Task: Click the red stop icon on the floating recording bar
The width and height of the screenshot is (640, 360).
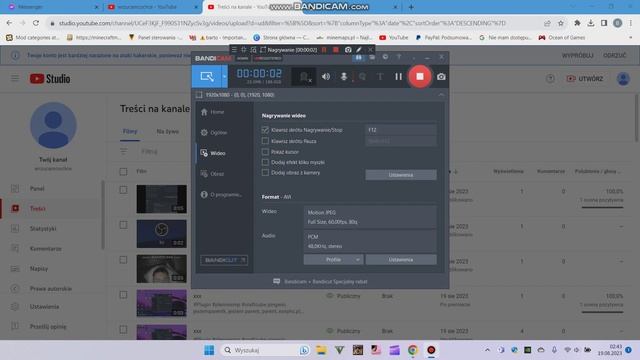Action: pyautogui.click(x=336, y=50)
